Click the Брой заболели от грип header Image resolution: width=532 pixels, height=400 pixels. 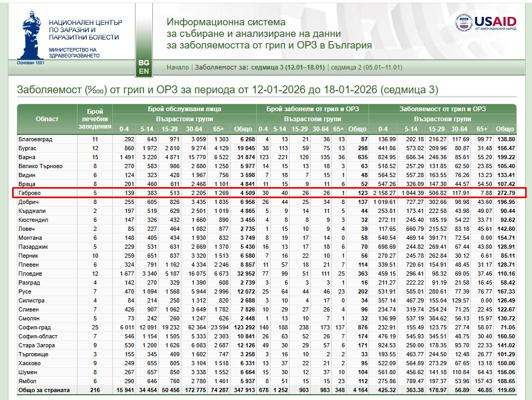pos(312,109)
